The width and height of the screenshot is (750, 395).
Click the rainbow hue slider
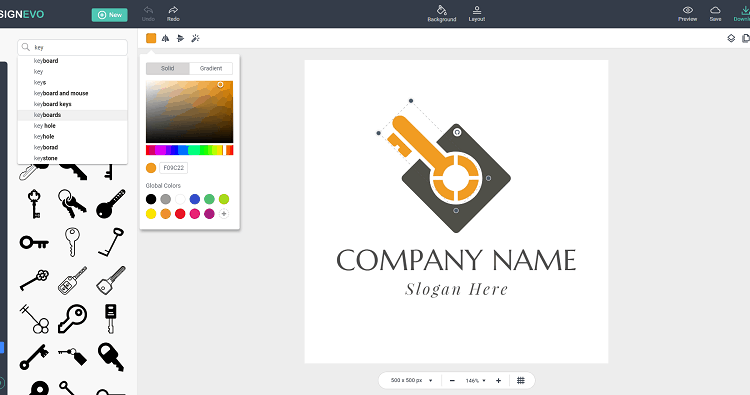[189, 150]
